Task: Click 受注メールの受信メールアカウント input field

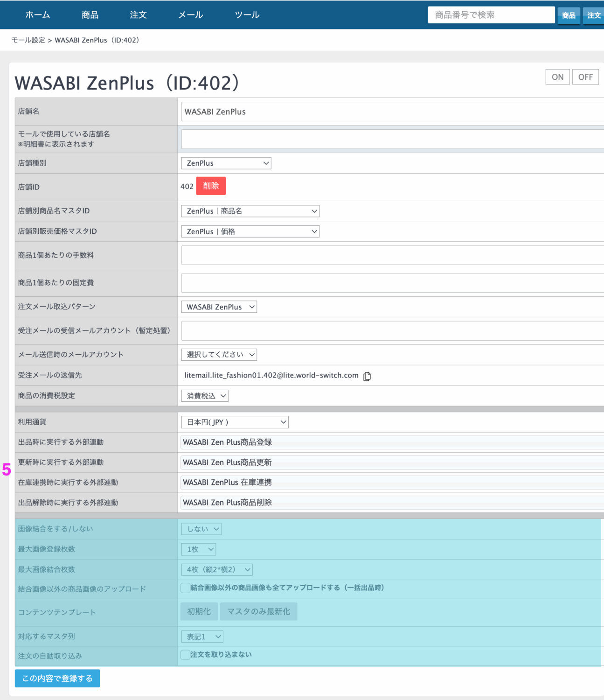Action: 393,331
